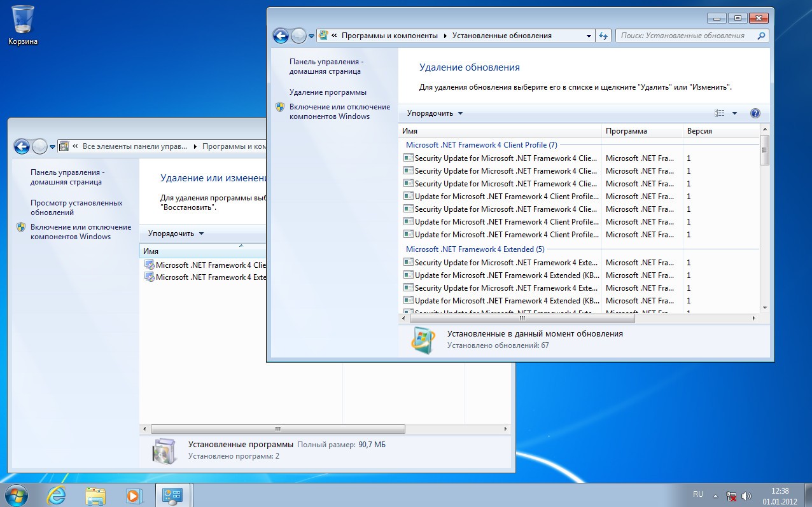The image size is (812, 507).
Task: Expand the « breadcrumb chevron in Установленные обновления window
Action: [334, 36]
